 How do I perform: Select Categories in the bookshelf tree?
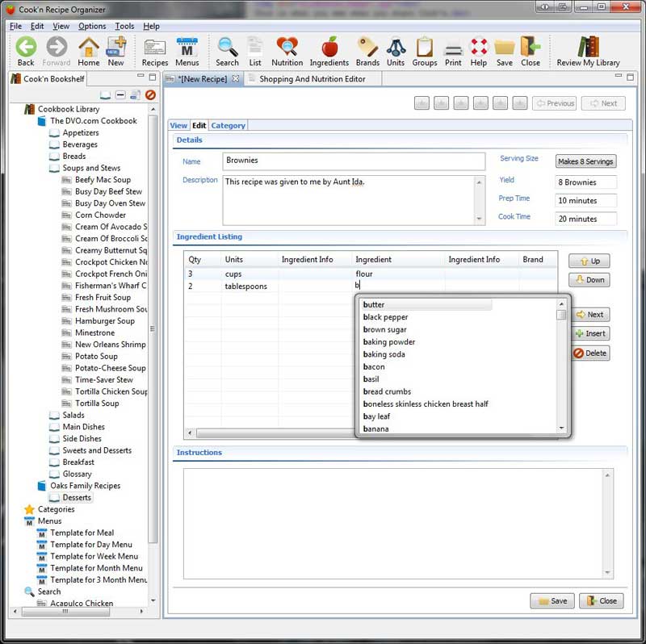pyautogui.click(x=56, y=509)
